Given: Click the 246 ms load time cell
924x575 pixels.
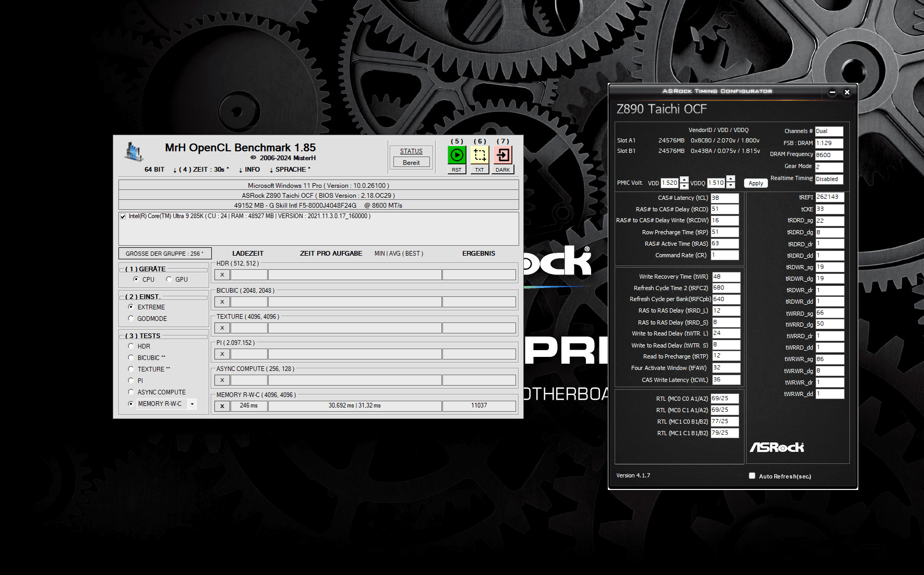Looking at the screenshot, I should click(249, 406).
